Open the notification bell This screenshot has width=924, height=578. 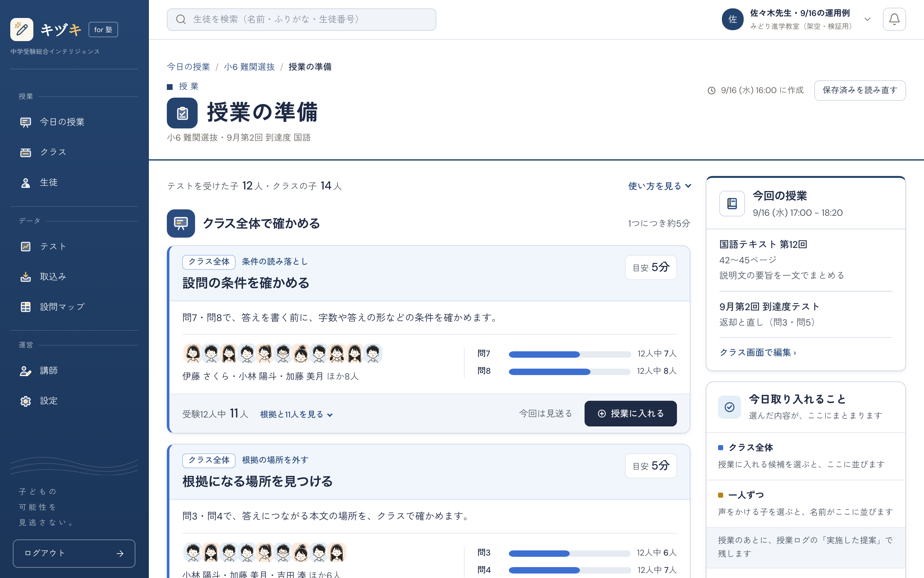point(894,19)
